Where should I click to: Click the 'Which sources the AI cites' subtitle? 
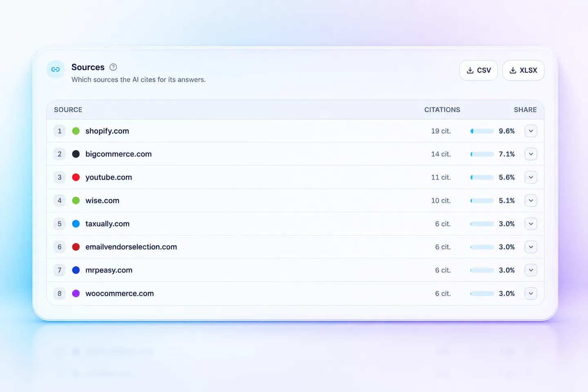pos(138,80)
